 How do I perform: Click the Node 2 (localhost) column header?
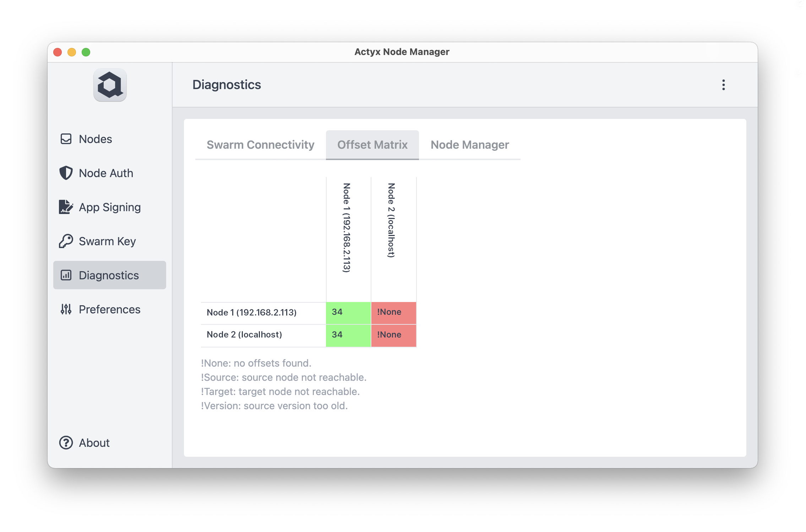click(x=391, y=220)
